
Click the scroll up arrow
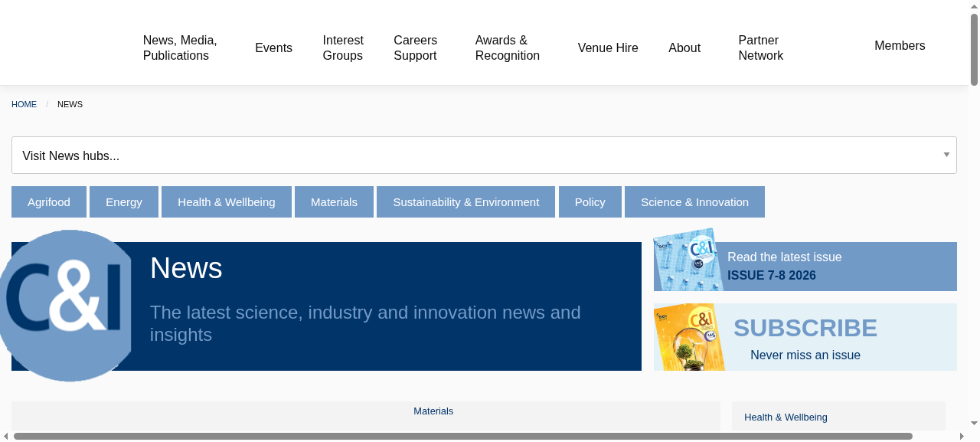[975, 5]
